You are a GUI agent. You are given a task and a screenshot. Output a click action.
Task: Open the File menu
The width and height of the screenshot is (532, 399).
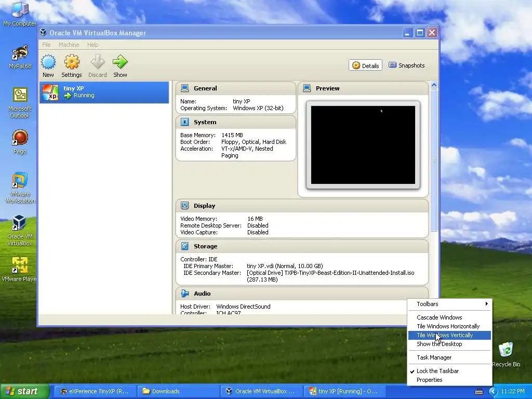[46, 45]
